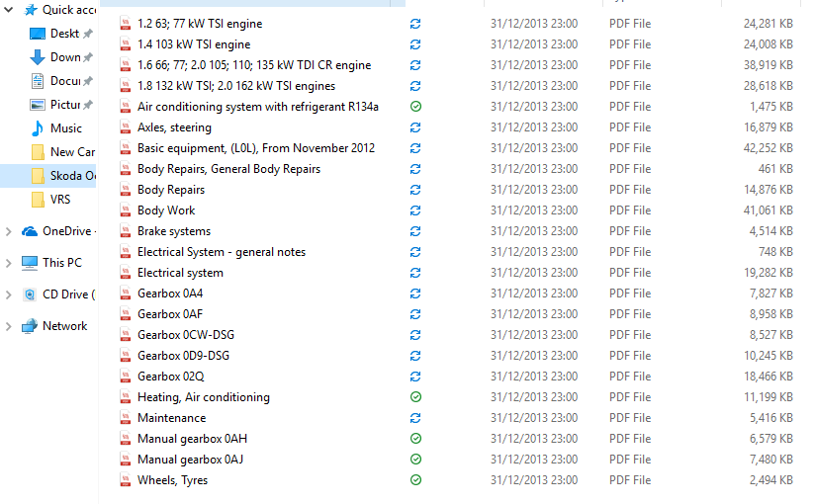The image size is (815, 504).
Task: Click the 748 KB size value
Action: click(775, 252)
